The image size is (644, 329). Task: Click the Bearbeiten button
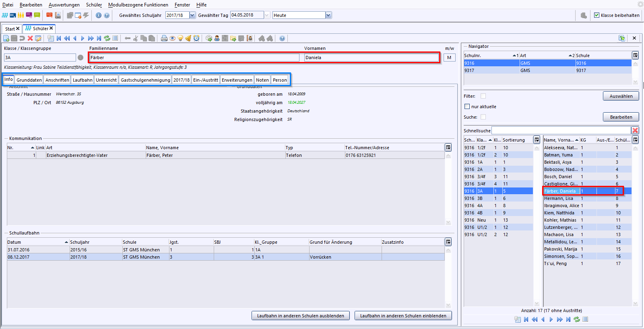point(621,117)
